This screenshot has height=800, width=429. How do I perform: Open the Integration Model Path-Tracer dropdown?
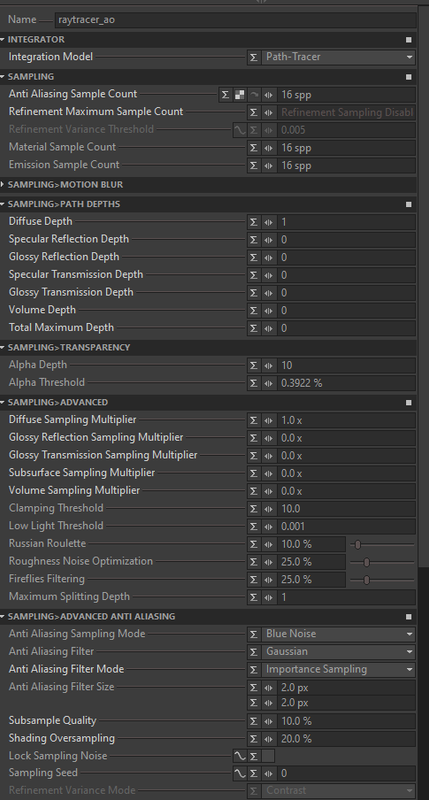click(x=338, y=57)
